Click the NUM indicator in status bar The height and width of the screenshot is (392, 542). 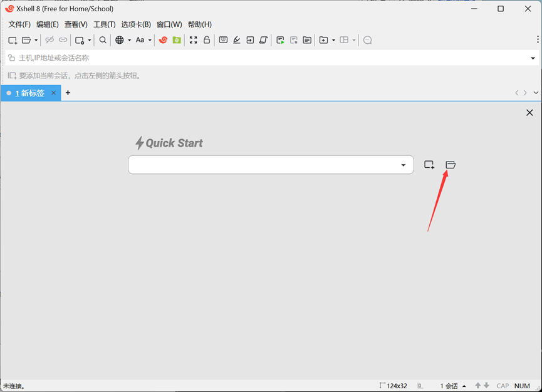[x=522, y=386]
